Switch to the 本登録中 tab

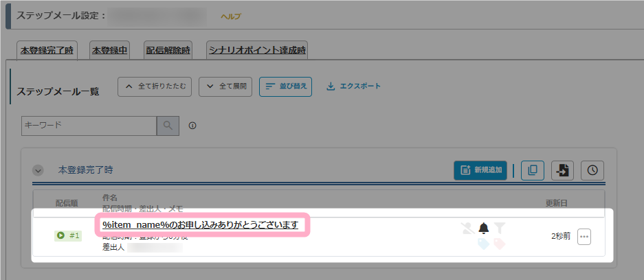(109, 50)
